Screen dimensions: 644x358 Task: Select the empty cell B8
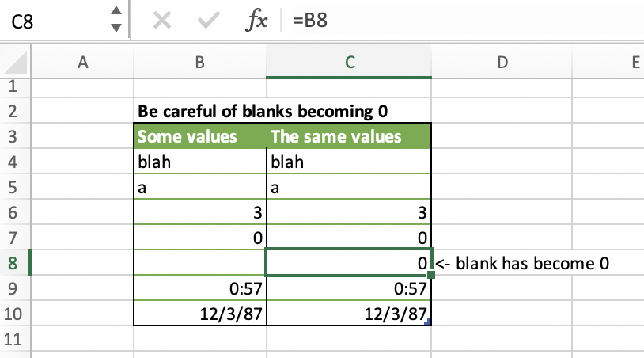pyautogui.click(x=200, y=263)
